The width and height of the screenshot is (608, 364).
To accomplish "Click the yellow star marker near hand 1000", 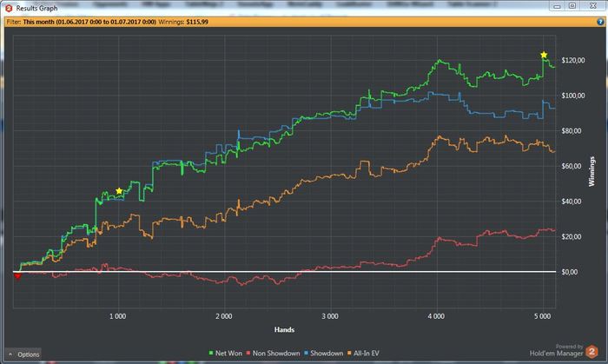I will (x=119, y=191).
